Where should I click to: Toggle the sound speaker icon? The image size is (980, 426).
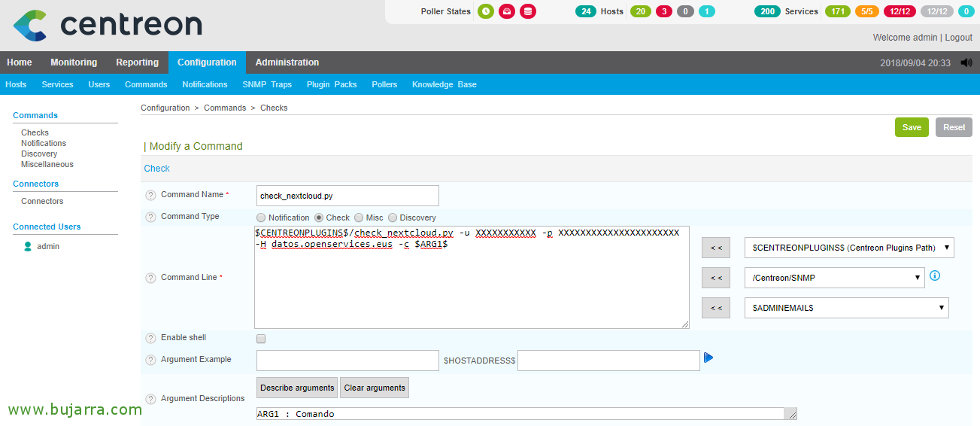tap(966, 63)
